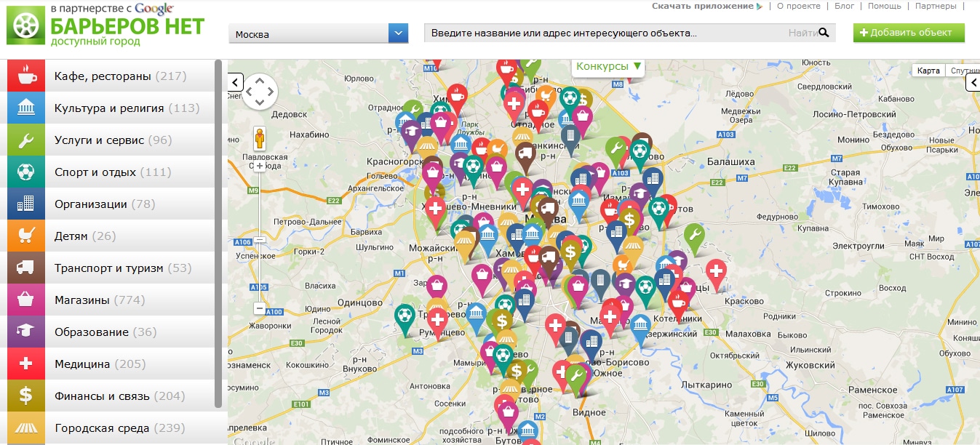
Task: Click the Google logo in the header
Action: click(154, 9)
